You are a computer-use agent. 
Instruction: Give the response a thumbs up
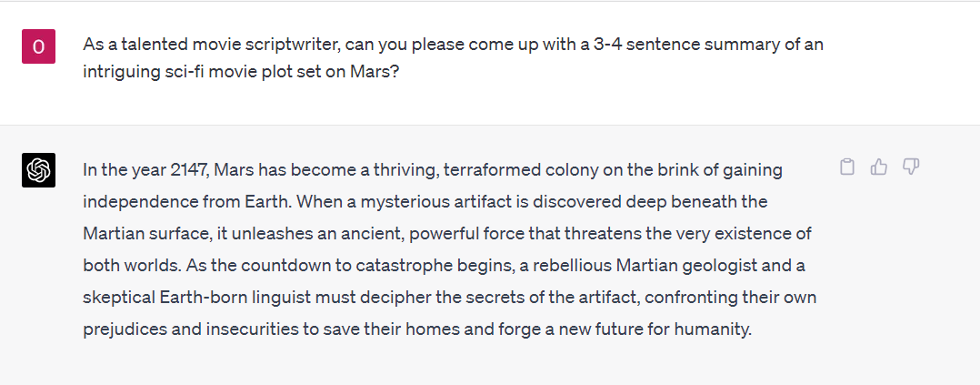pos(878,167)
